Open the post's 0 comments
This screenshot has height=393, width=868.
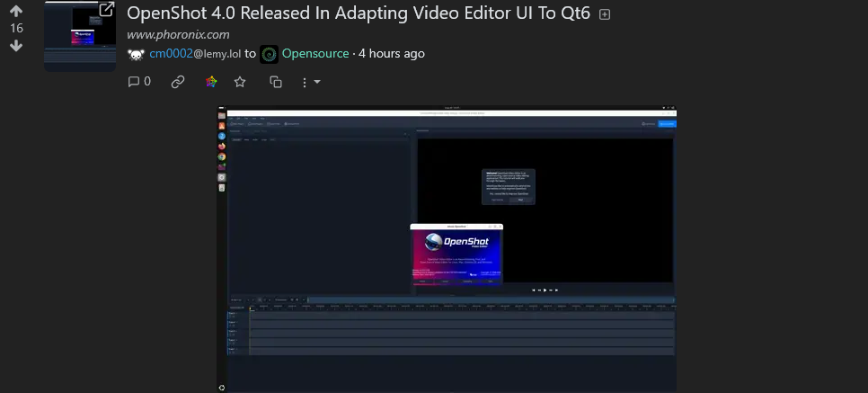[139, 82]
